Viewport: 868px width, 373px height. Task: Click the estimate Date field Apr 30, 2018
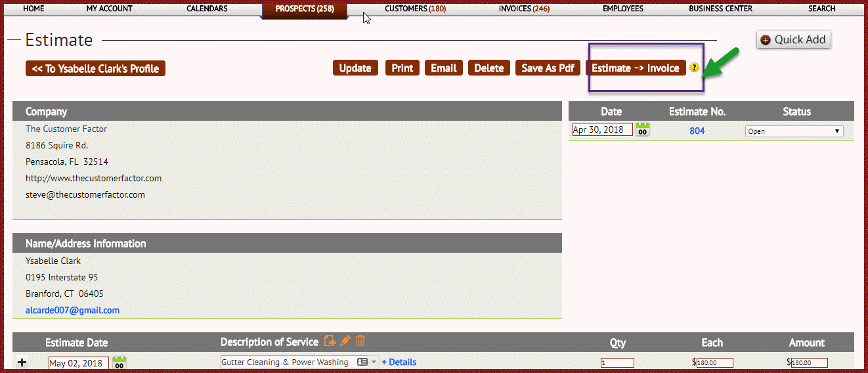[x=602, y=129]
